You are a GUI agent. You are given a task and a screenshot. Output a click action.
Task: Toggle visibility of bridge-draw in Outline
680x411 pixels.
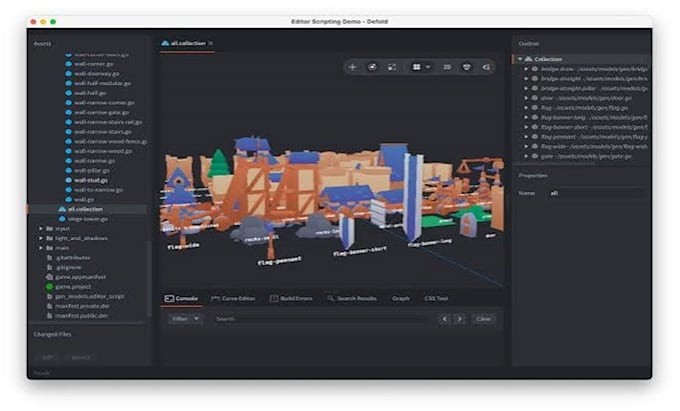pos(535,69)
